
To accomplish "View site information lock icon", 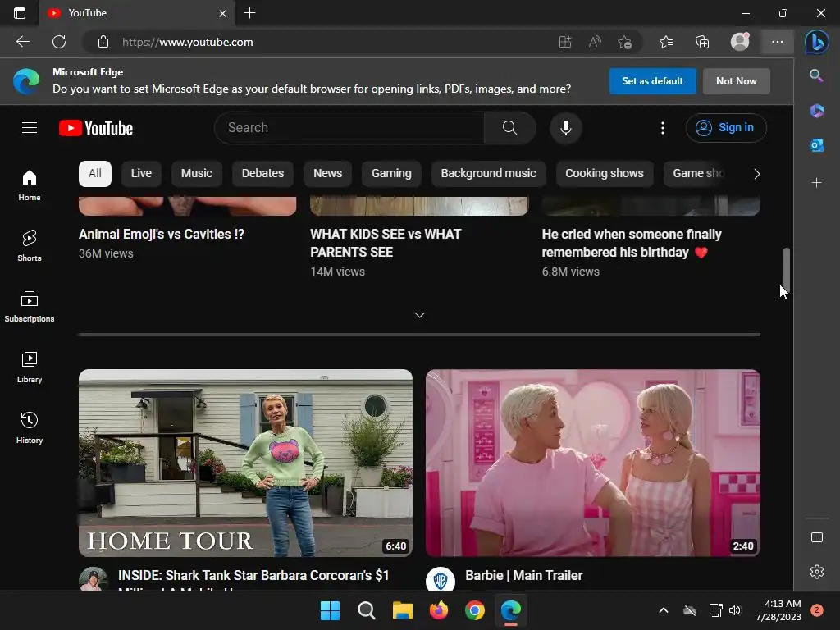I will pos(103,42).
